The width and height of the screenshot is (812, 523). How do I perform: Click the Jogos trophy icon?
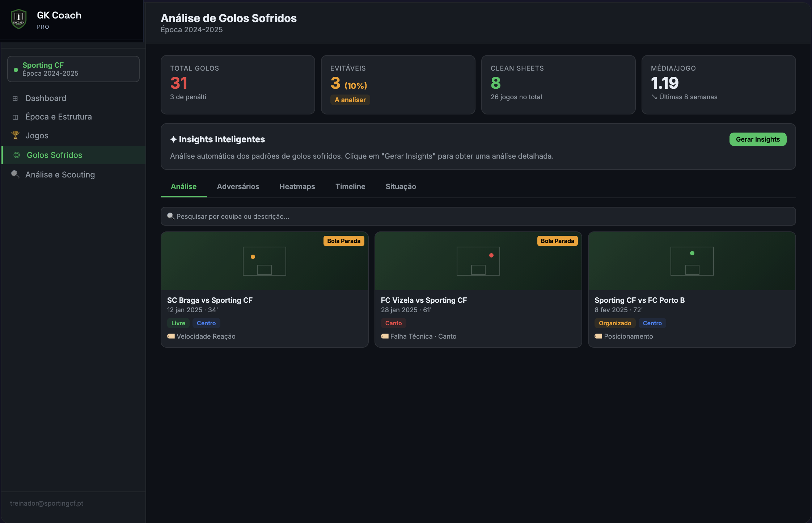(15, 135)
